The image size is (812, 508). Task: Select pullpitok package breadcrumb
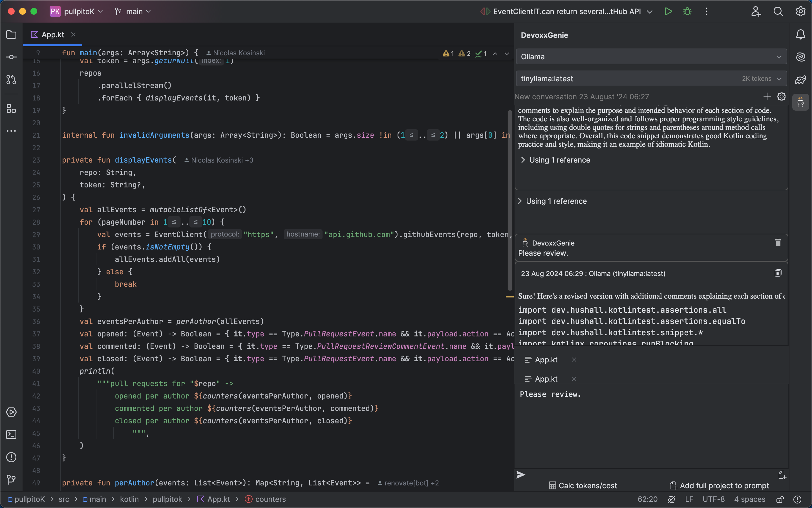[x=167, y=499]
